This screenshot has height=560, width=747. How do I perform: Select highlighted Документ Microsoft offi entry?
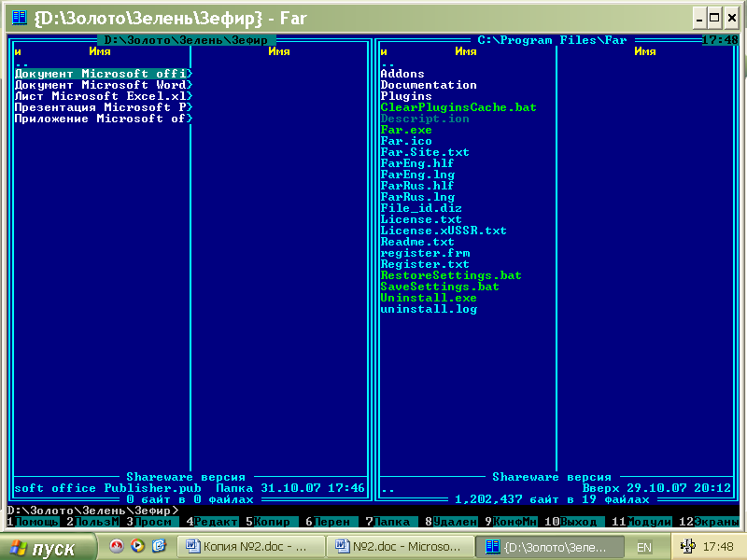(x=104, y=74)
